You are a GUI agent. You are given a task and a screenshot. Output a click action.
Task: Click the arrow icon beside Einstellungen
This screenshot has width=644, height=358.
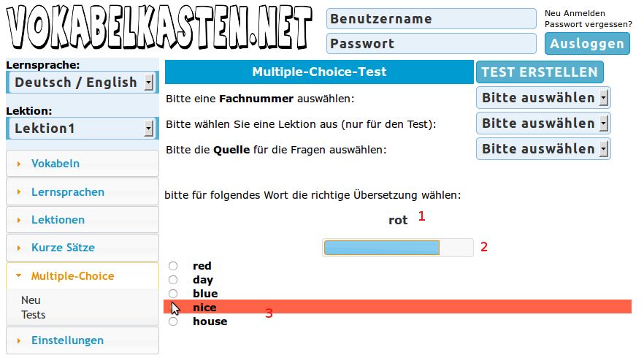coord(18,340)
